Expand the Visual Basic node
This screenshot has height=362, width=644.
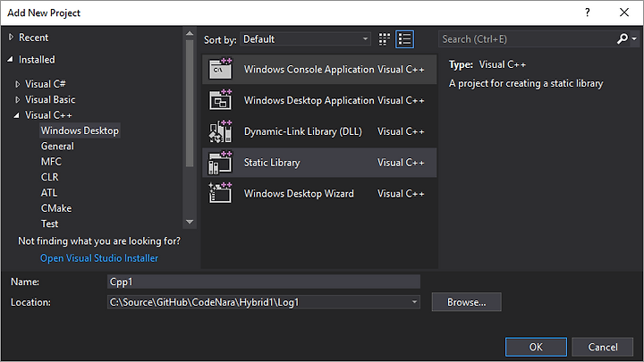click(17, 100)
